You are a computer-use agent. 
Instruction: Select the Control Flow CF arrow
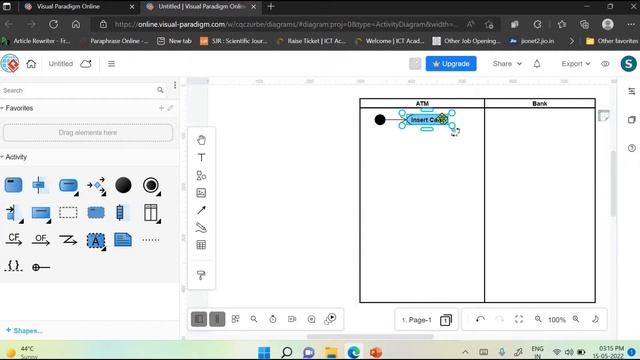pos(13,240)
